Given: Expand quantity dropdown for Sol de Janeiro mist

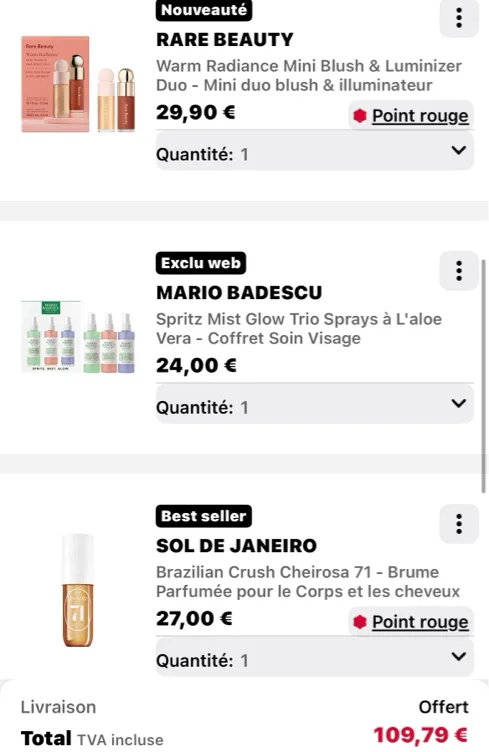Looking at the screenshot, I should click(314, 657).
